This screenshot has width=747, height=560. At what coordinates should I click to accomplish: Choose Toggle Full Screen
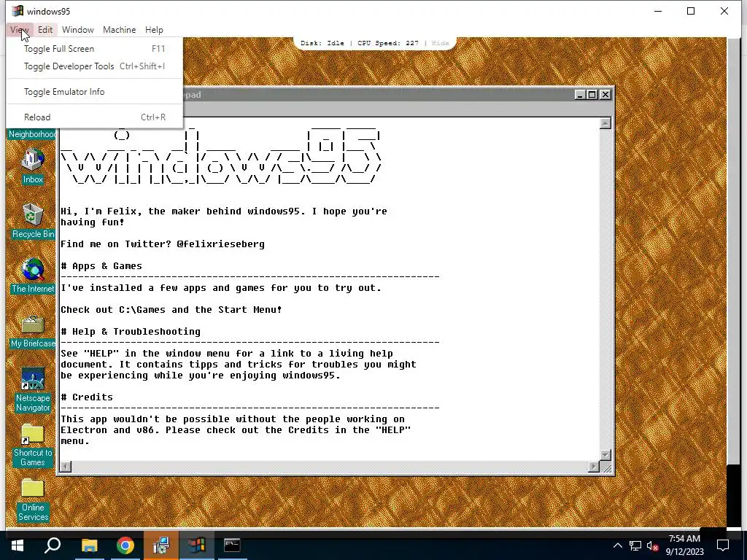click(94, 49)
